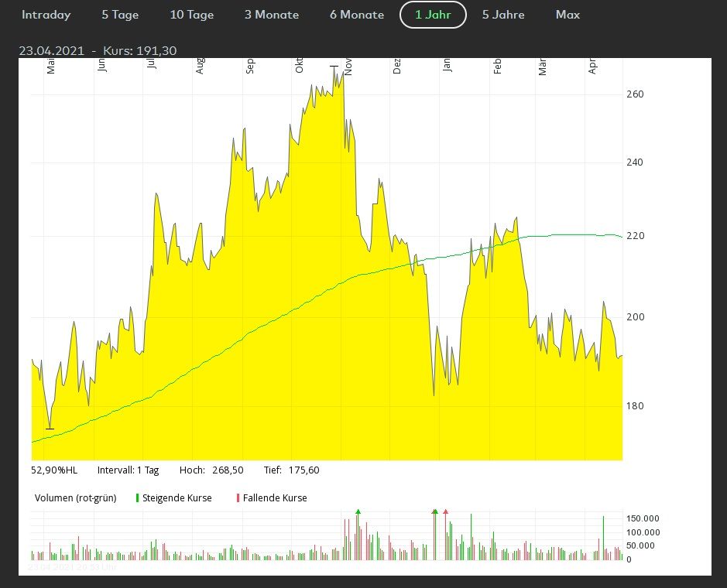Click the Volumen (rot-grün) label
Image resolution: width=727 pixels, height=588 pixels.
click(75, 498)
